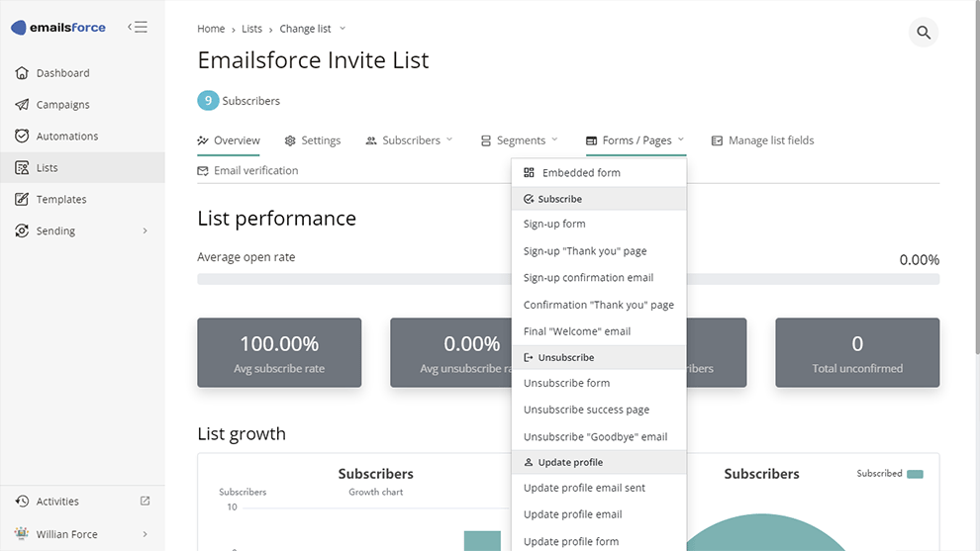980x551 pixels.
Task: Select Update profile form item
Action: tap(599, 541)
